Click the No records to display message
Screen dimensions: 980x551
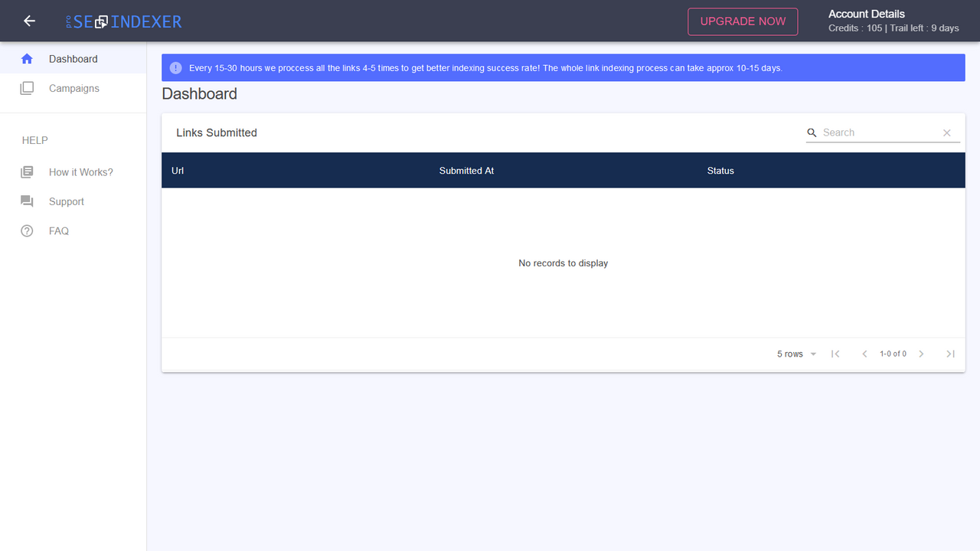pyautogui.click(x=563, y=263)
